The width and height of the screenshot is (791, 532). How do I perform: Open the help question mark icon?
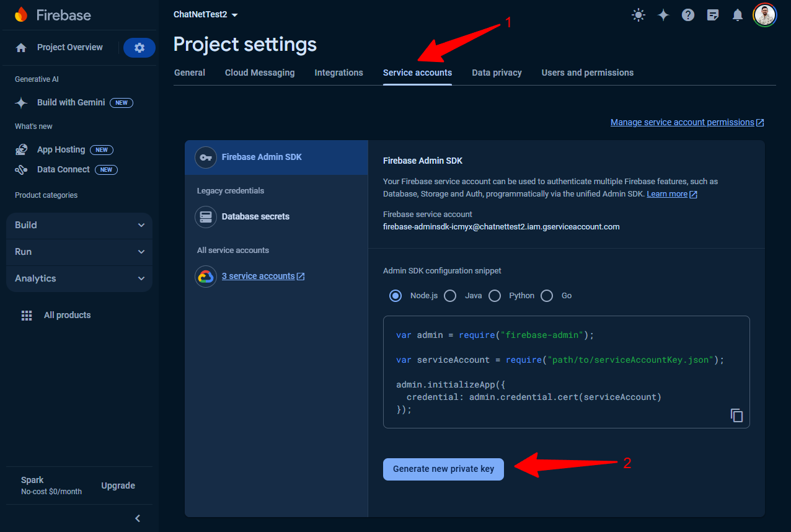pyautogui.click(x=688, y=15)
